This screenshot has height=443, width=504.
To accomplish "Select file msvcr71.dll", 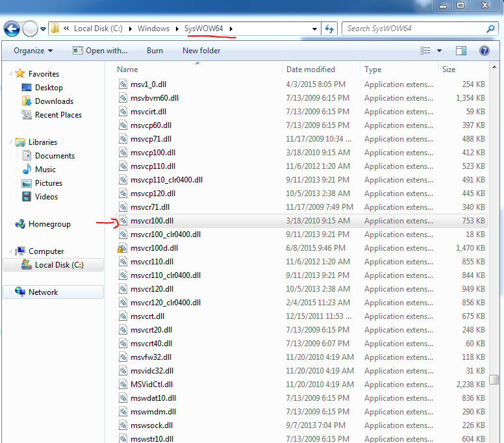I will (150, 207).
